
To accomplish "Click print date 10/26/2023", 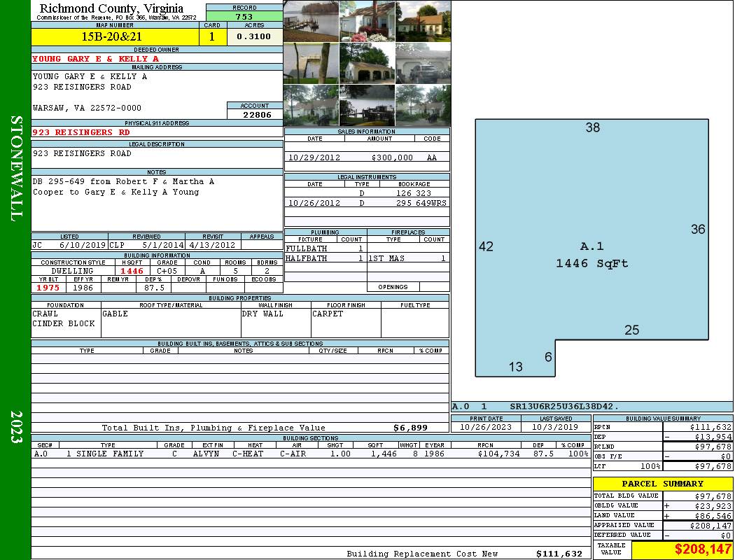I will 486,427.
